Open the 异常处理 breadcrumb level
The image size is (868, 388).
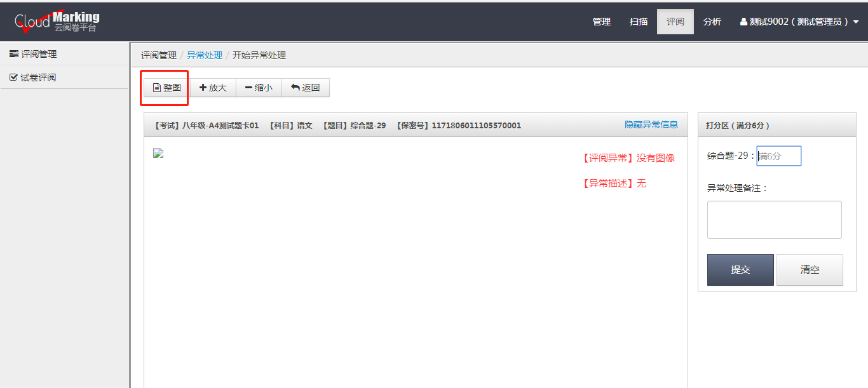pos(205,55)
